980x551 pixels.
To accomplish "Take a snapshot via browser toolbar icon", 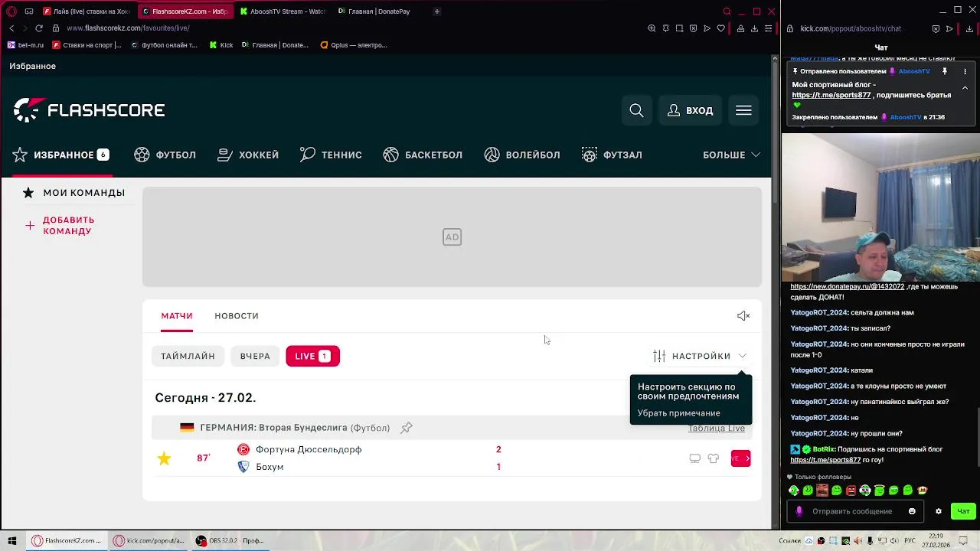I will click(x=679, y=28).
